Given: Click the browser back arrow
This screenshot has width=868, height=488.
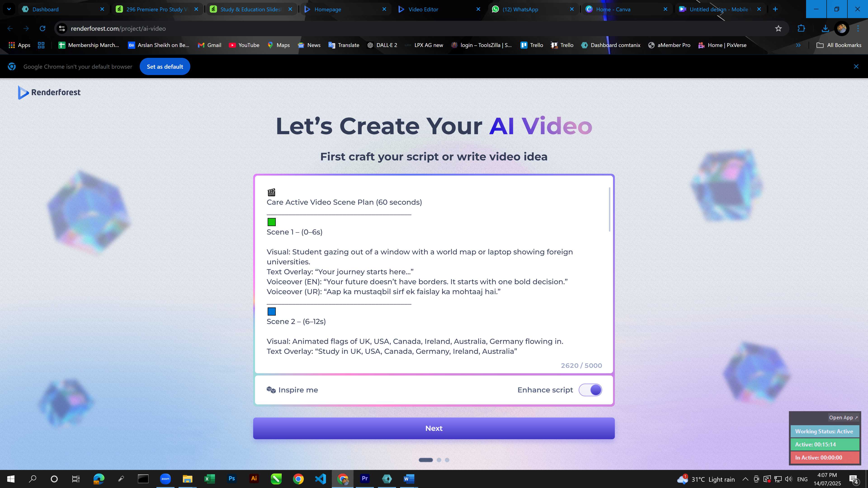Looking at the screenshot, I should 10,29.
